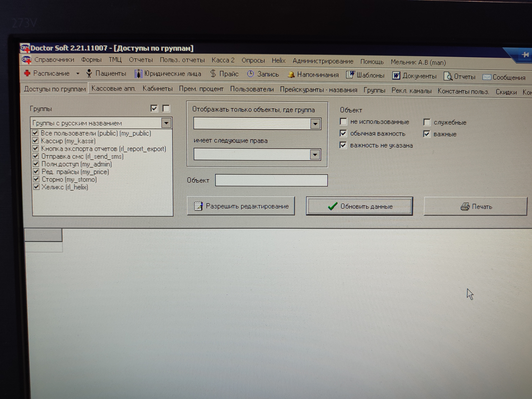Click the 'Обновить данные' button
Viewport: 532px width, 399px height.
point(359,206)
